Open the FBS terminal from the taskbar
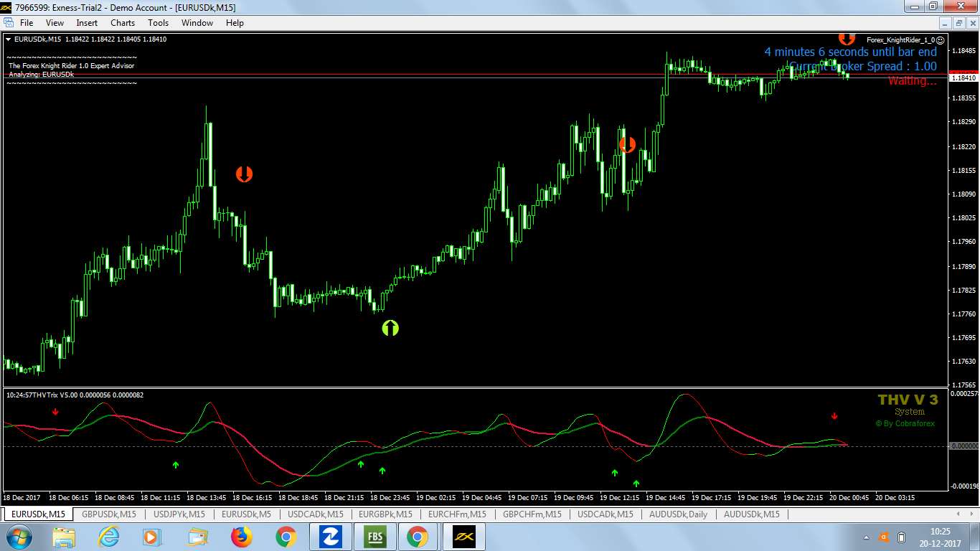Viewport: 980px width, 551px height. tap(374, 537)
